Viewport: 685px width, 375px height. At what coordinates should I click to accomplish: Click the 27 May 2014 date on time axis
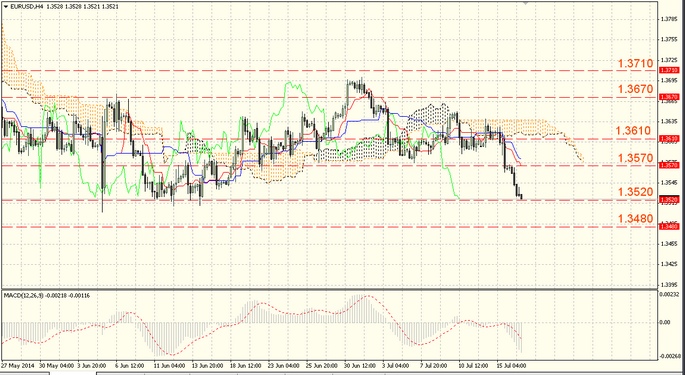coord(18,365)
